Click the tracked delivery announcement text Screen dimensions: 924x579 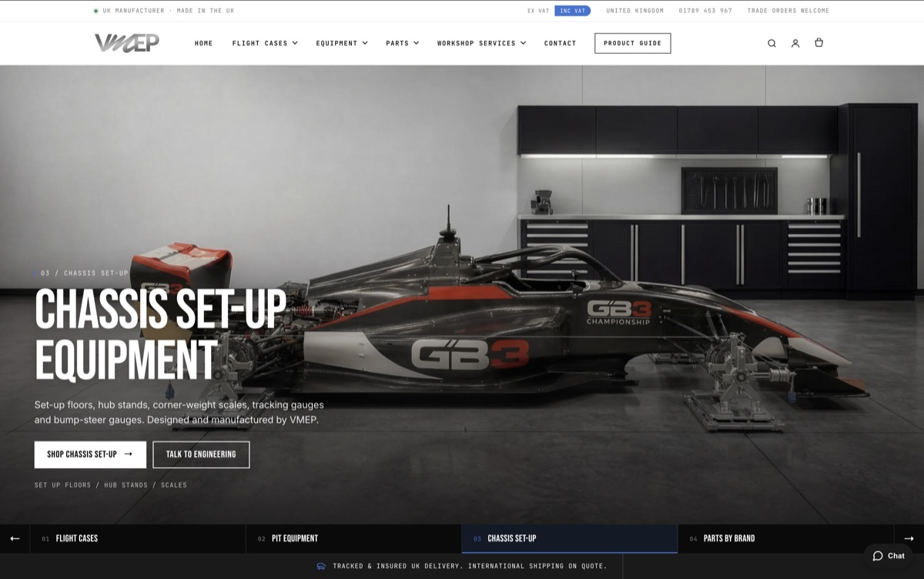pos(470,566)
